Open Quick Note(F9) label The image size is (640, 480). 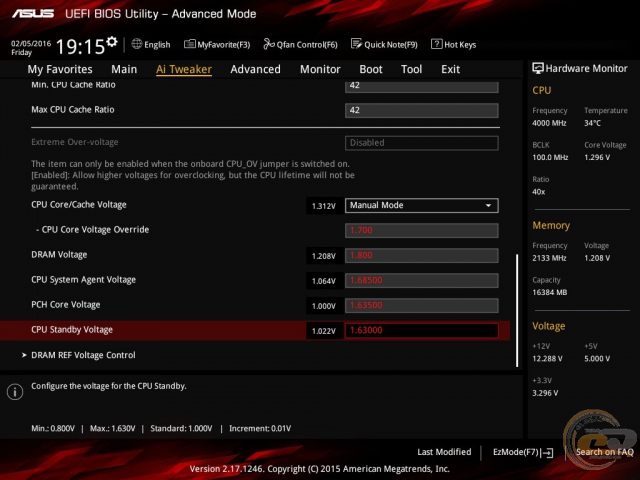point(391,44)
